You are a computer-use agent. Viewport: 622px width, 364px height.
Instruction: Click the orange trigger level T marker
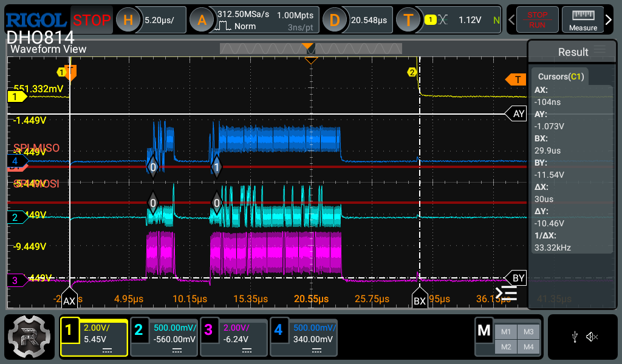tap(516, 79)
